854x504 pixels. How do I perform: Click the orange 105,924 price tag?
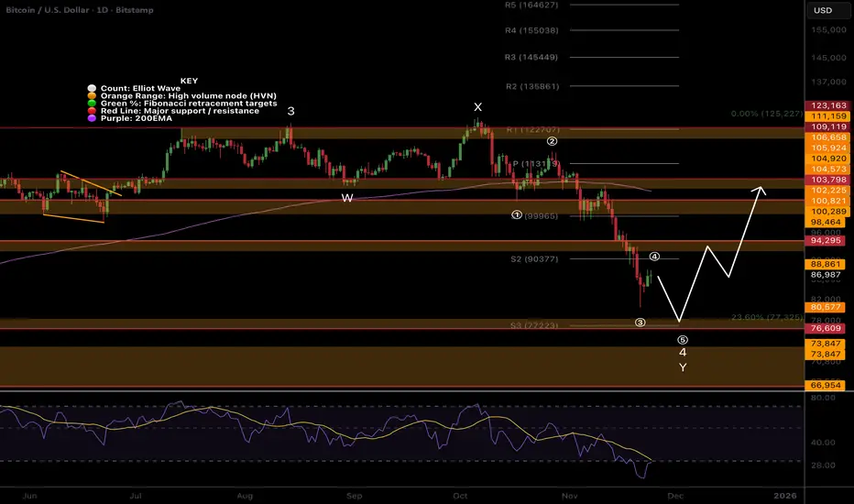coord(828,148)
